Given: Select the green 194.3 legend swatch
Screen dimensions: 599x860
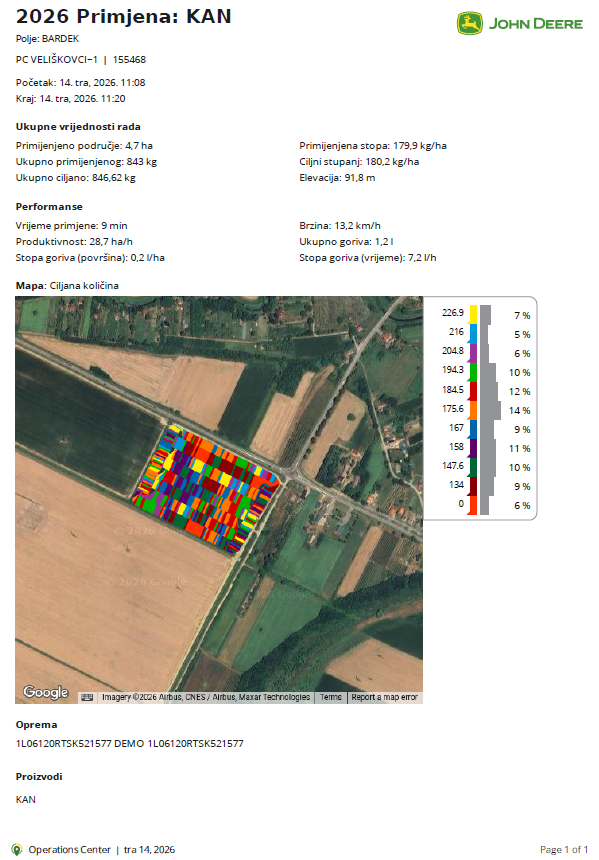Looking at the screenshot, I should pyautogui.click(x=473, y=372).
